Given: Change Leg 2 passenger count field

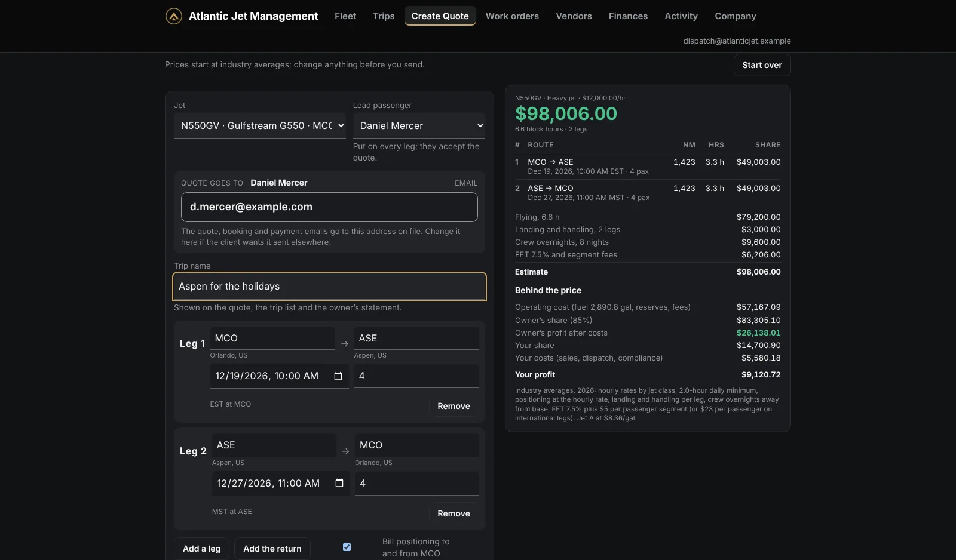Looking at the screenshot, I should pos(417,483).
